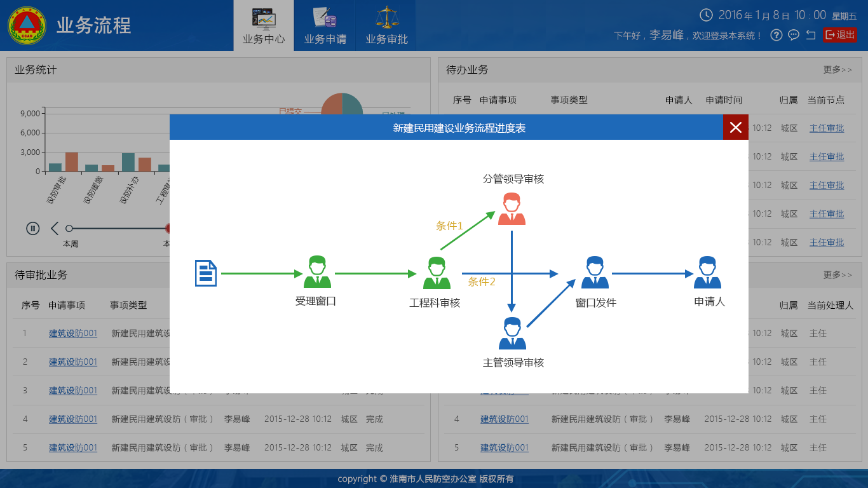Switch to the 业务审批 tab
The width and height of the screenshot is (868, 488).
pos(386,25)
